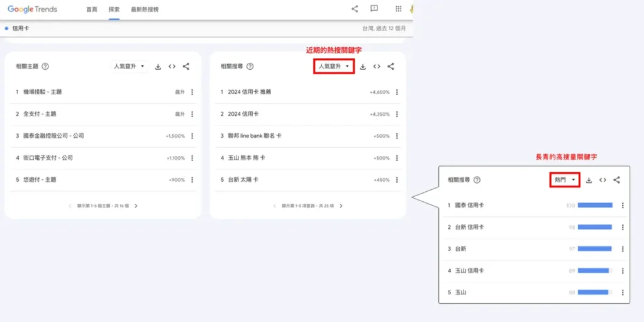Open more options for 台新 信用卡
Image resolution: width=644 pixels, height=322 pixels.
point(623,227)
